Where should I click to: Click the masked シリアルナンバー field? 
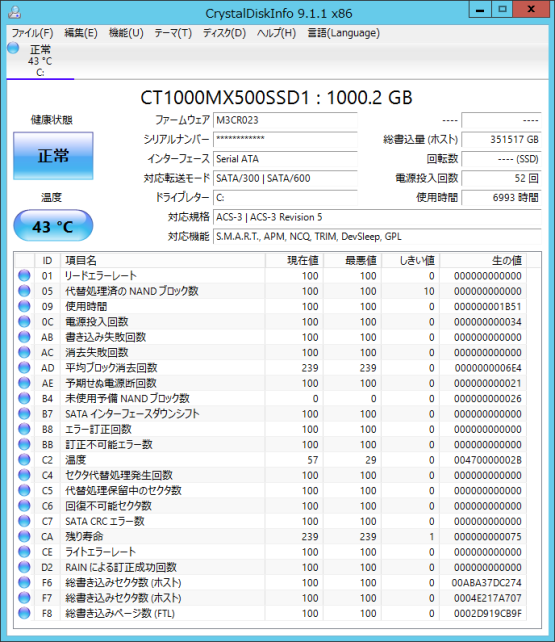285,140
